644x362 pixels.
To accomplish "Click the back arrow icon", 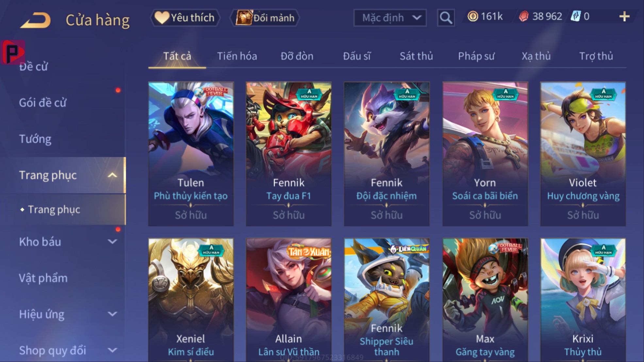I will (35, 20).
